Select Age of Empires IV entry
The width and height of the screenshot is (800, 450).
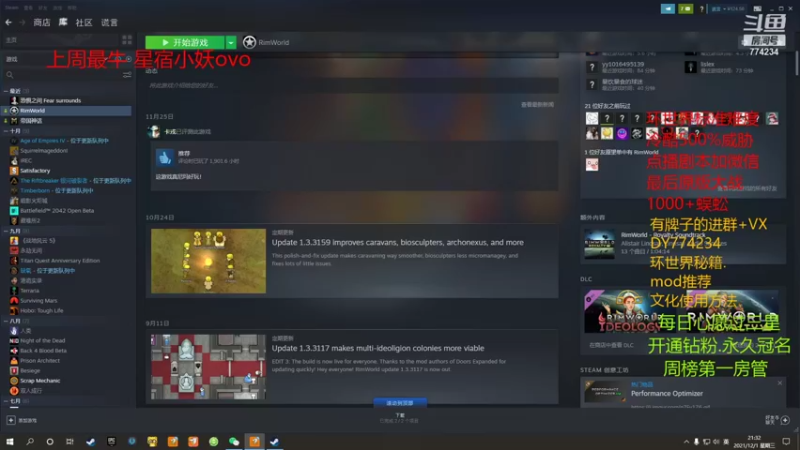tap(64, 140)
